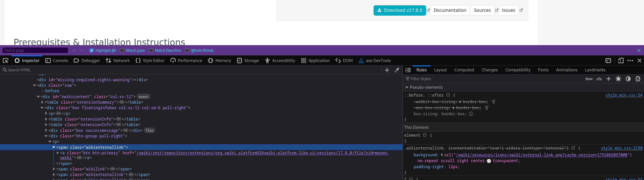The width and height of the screenshot is (644, 180).
Task: Open the style.min.css:2198 source link
Action: [x=621, y=148]
